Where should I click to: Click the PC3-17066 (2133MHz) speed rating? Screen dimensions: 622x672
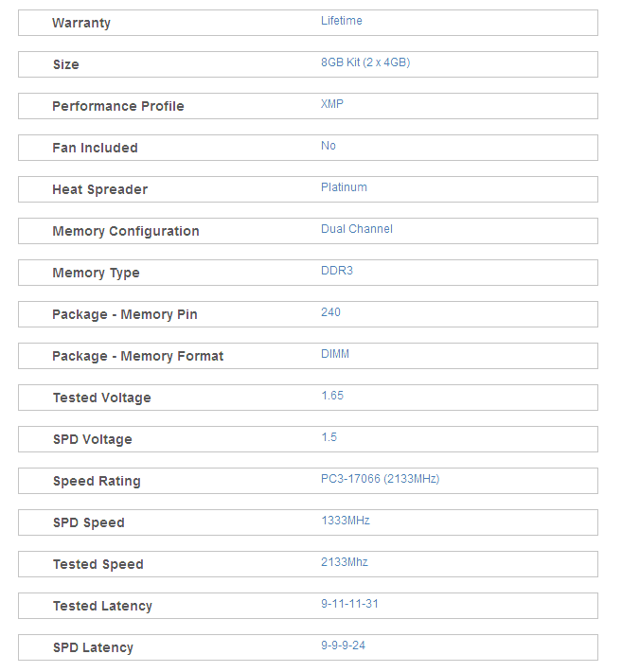[381, 479]
